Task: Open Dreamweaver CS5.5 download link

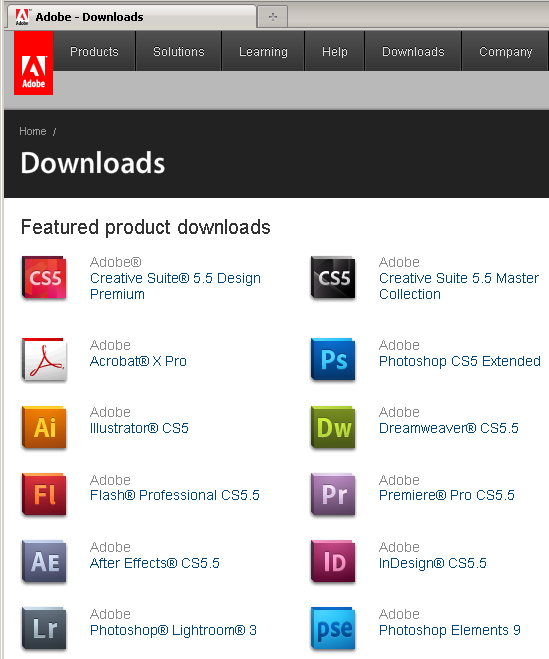Action: [449, 428]
